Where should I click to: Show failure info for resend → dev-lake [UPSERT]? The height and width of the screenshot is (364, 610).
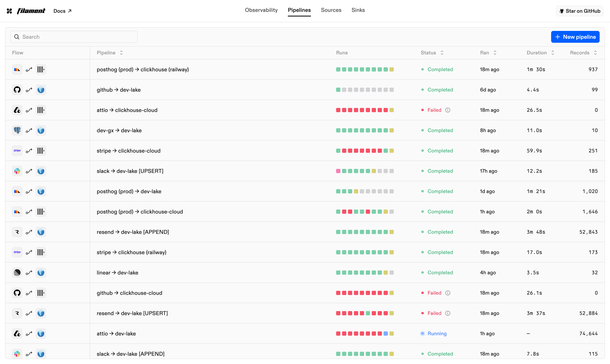448,313
